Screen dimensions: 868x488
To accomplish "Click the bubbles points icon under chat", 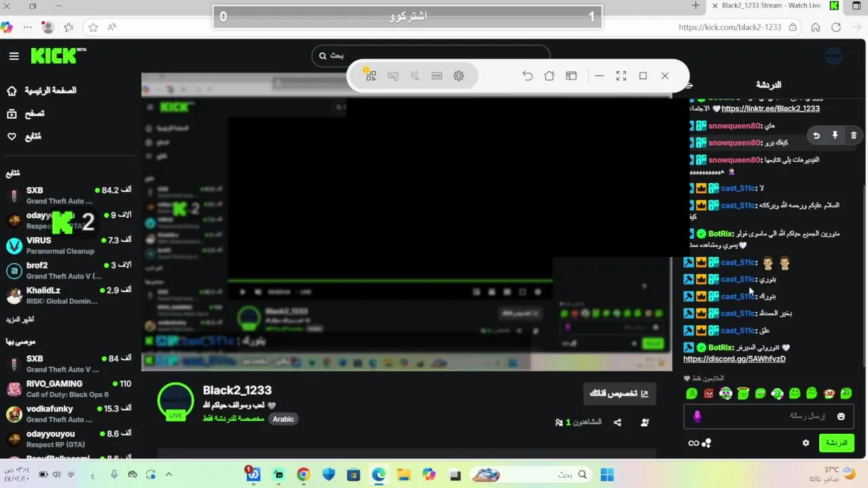I will pos(707,443).
